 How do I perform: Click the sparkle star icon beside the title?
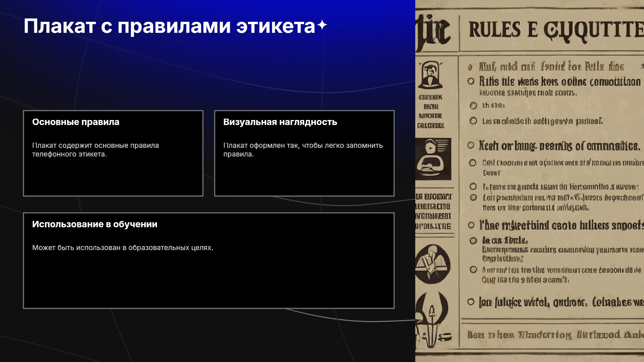click(322, 25)
